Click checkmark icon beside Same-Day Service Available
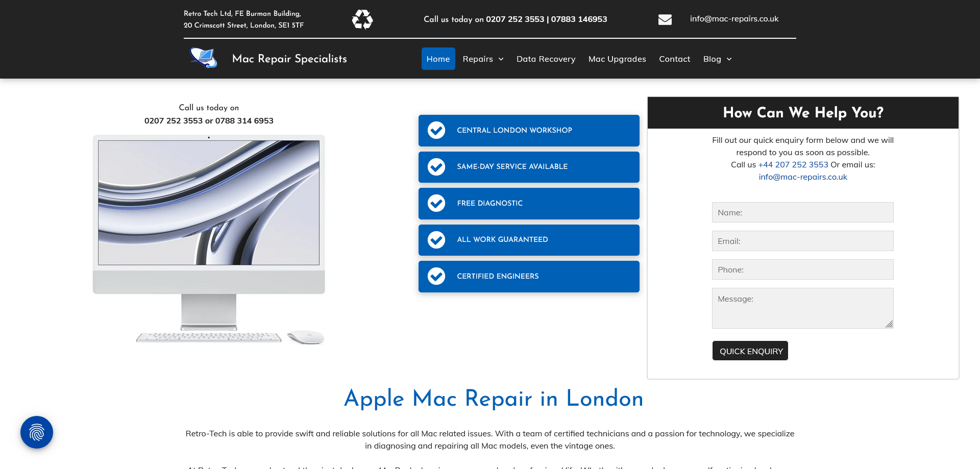 436,167
